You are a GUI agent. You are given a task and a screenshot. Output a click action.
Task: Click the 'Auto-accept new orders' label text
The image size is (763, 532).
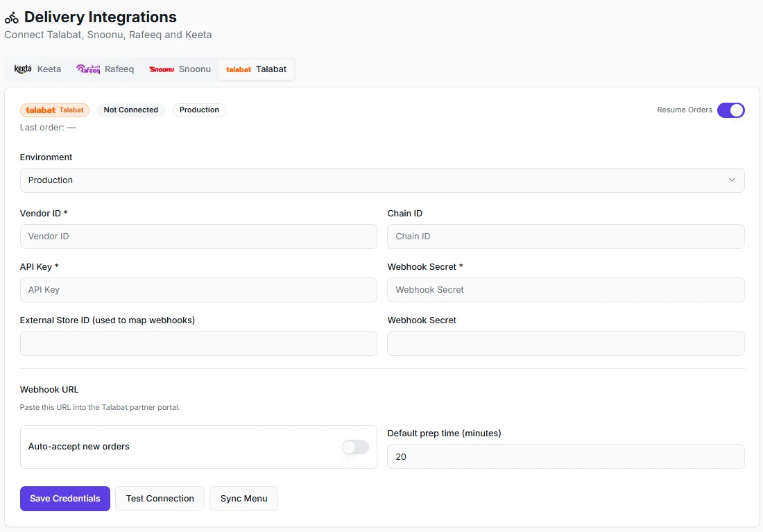[x=79, y=447]
